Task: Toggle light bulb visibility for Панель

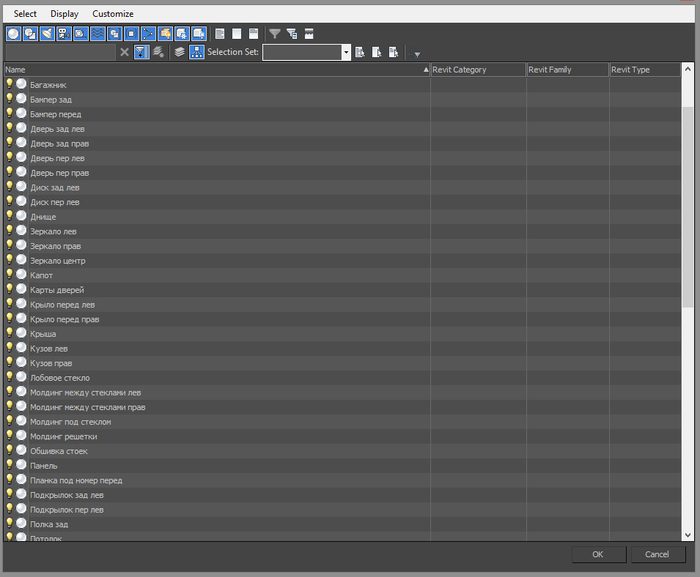Action: coord(9,464)
